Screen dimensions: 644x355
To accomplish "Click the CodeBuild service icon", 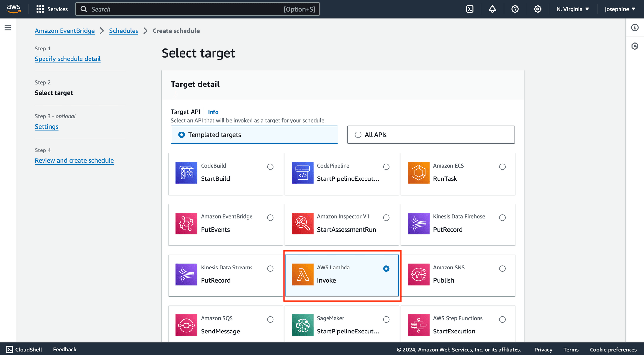I will (186, 173).
